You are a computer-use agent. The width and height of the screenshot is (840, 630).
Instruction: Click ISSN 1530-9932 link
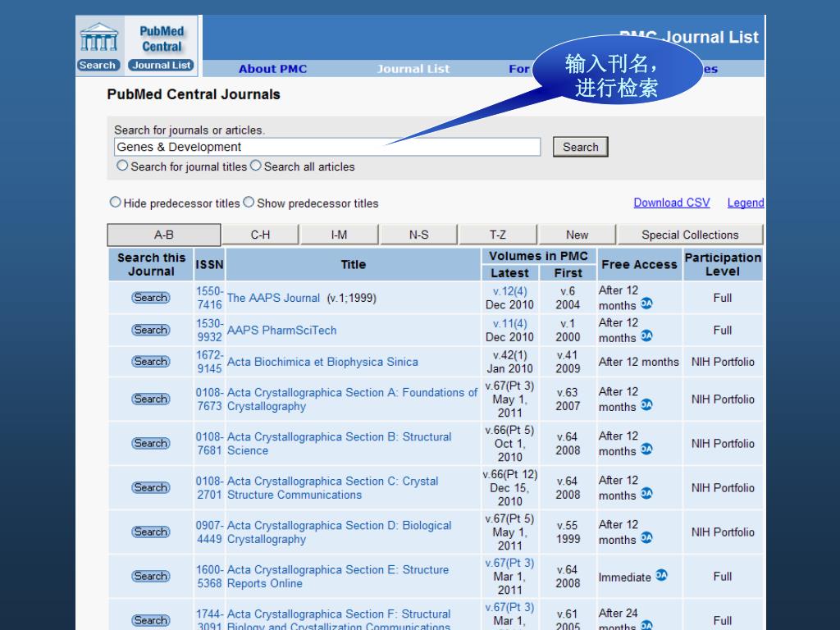[209, 331]
